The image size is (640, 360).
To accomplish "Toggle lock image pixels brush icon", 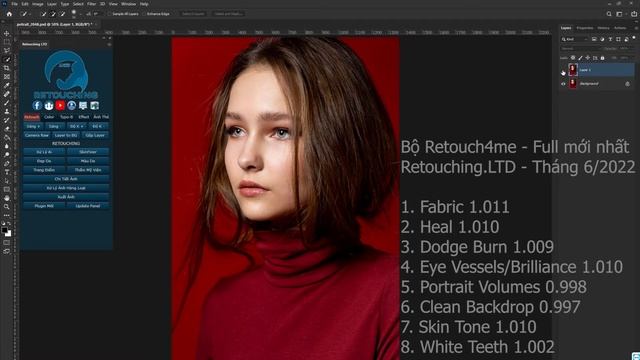I will (x=580, y=58).
